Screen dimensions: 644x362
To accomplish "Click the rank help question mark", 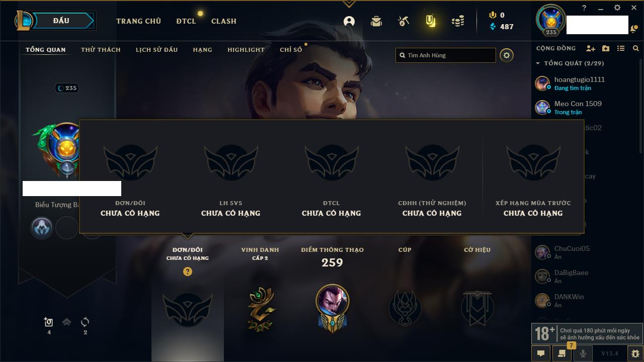I will [188, 271].
